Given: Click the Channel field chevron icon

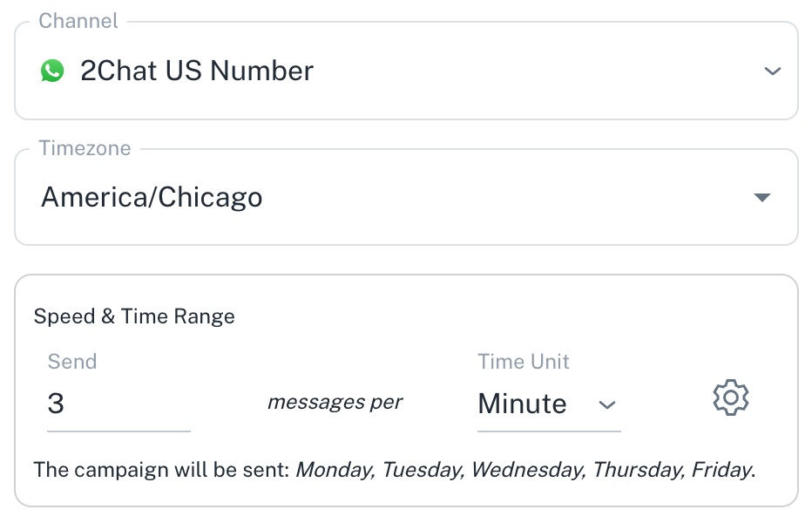Looking at the screenshot, I should (772, 71).
